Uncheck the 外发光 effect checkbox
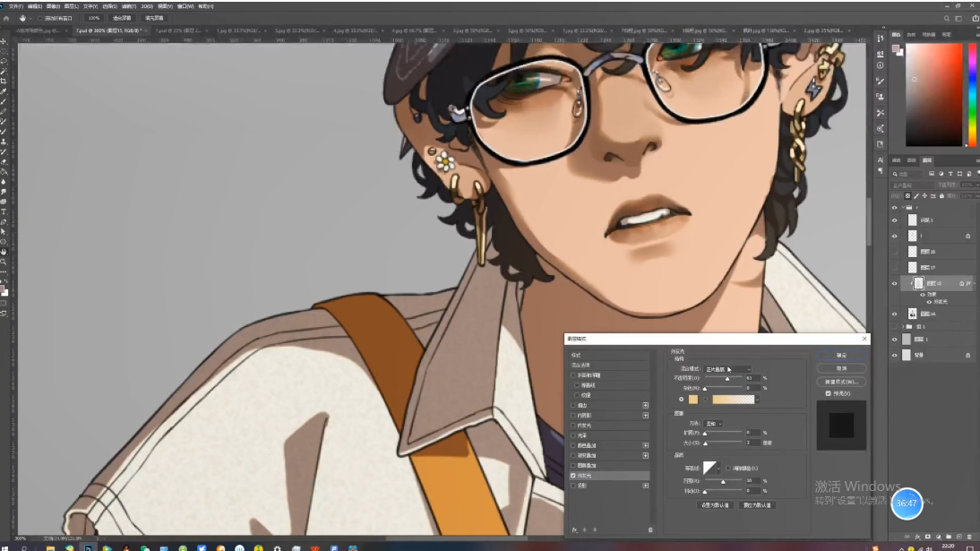 573,476
